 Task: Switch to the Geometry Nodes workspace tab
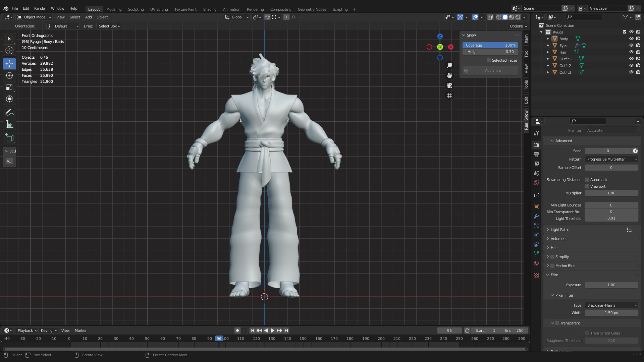312,9
